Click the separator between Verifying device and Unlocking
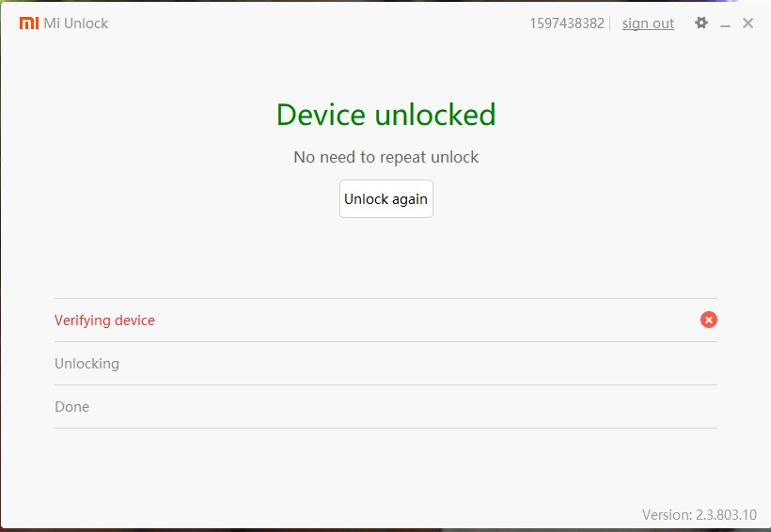Viewport: 771px width, 532px height. pos(385,342)
